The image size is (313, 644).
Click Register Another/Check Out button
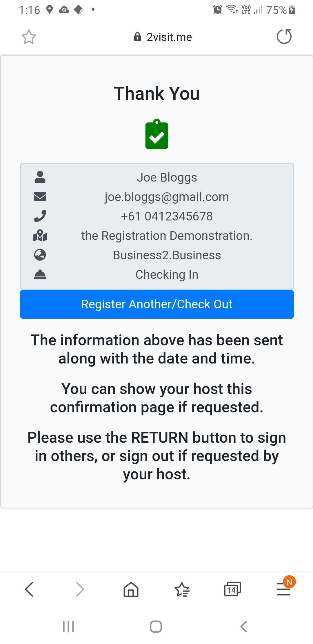click(x=157, y=304)
